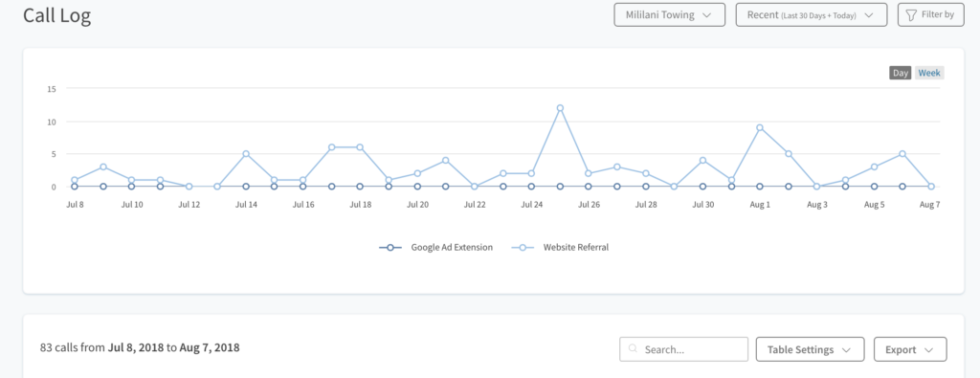The height and width of the screenshot is (378, 980).
Task: Click the Mililani Towing dropdown chevron
Action: click(706, 15)
